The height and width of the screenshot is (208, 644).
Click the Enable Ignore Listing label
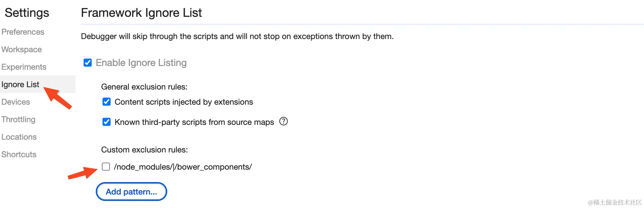pos(141,63)
